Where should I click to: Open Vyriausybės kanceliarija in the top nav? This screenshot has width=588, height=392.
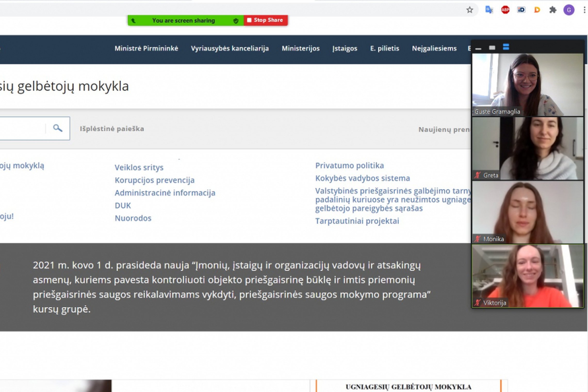pos(230,48)
